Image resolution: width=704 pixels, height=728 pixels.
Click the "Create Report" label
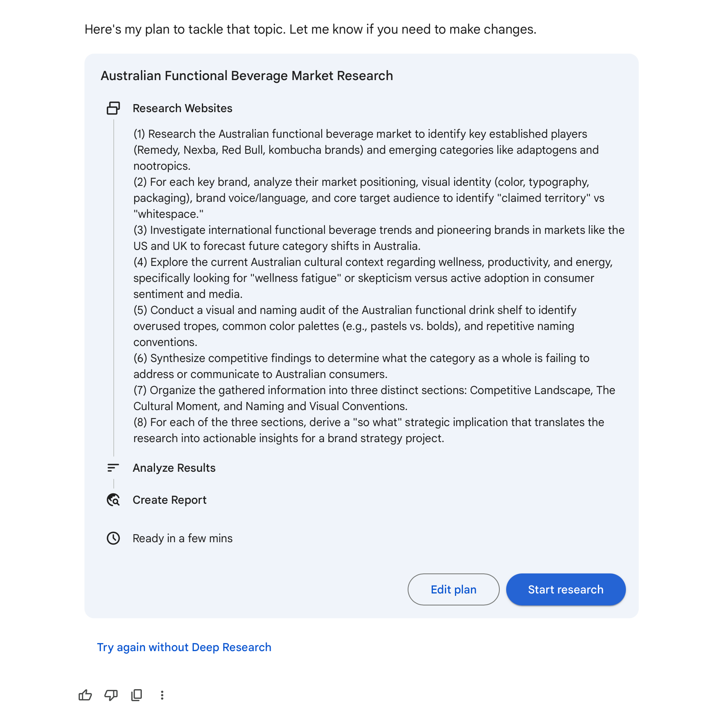[x=169, y=500]
